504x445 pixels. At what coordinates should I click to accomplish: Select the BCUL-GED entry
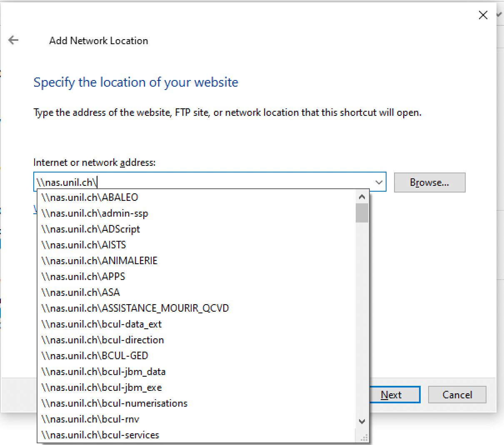coord(95,356)
